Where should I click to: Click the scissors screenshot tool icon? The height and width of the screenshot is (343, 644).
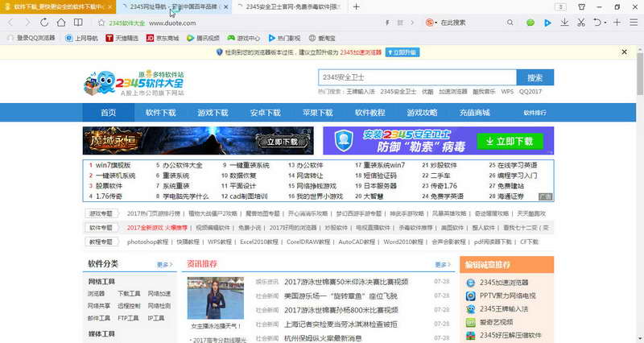click(x=581, y=23)
